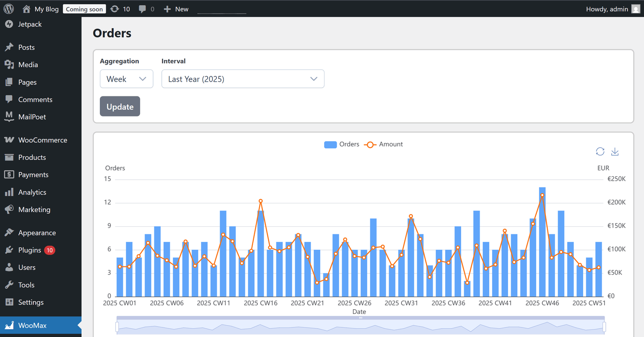Click the Marketing megaphone icon
This screenshot has width=644, height=337.
(x=9, y=209)
